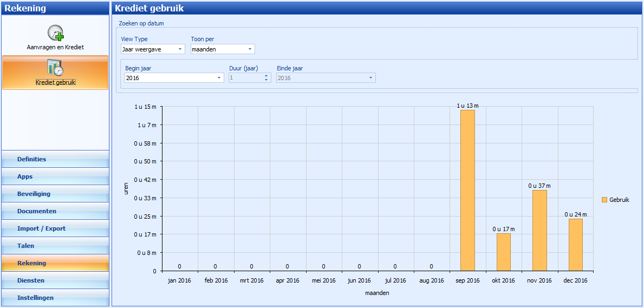
Task: Click the uren axis title
Action: pos(127,189)
